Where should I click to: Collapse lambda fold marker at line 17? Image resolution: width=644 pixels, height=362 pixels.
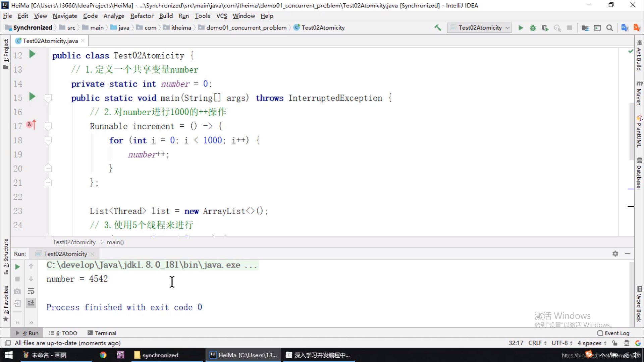click(x=48, y=126)
